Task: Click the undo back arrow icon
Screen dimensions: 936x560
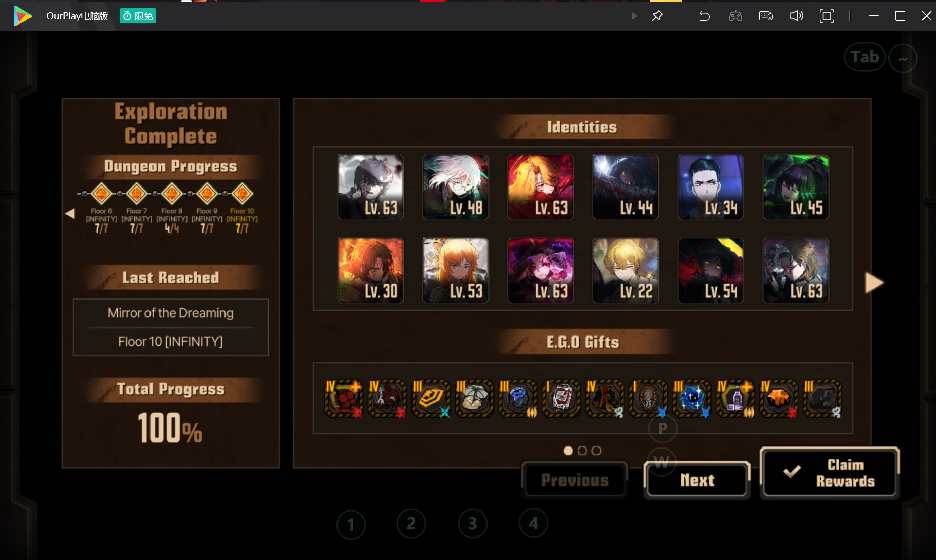Action: (x=704, y=16)
